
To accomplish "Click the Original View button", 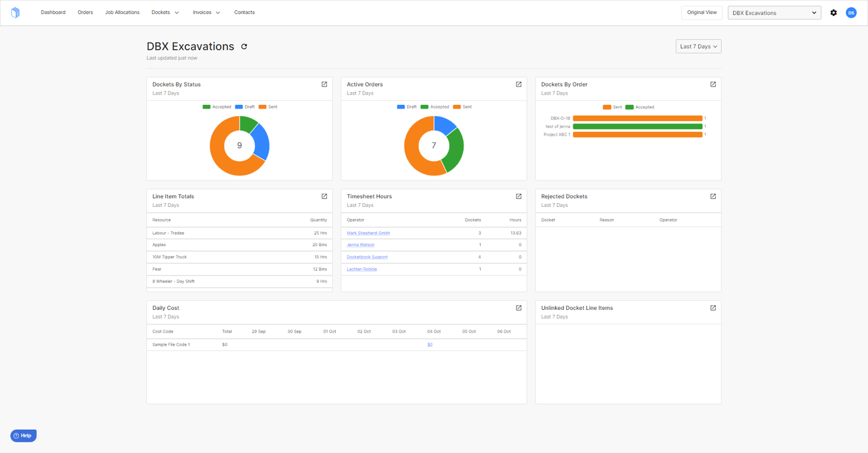I will [x=701, y=12].
